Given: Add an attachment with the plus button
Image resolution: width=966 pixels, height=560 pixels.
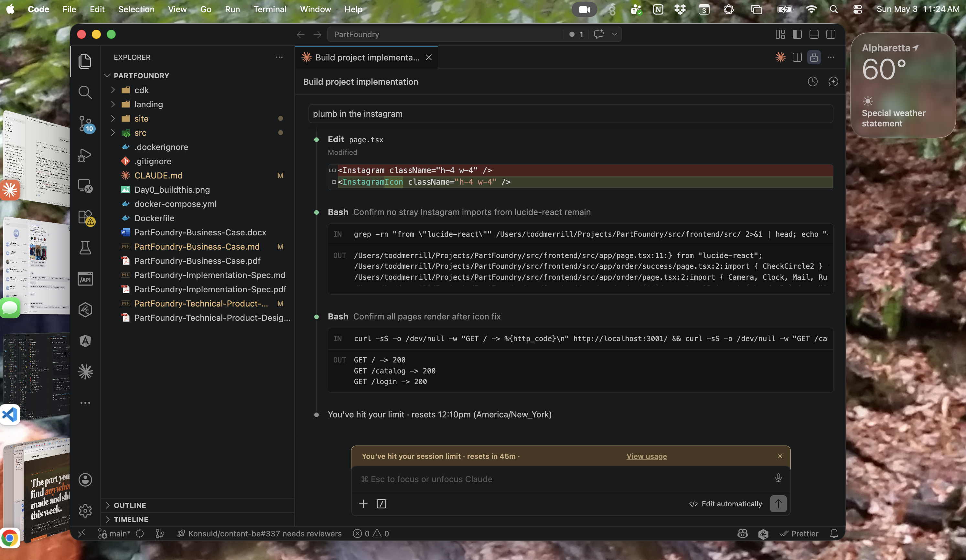Looking at the screenshot, I should [x=363, y=504].
